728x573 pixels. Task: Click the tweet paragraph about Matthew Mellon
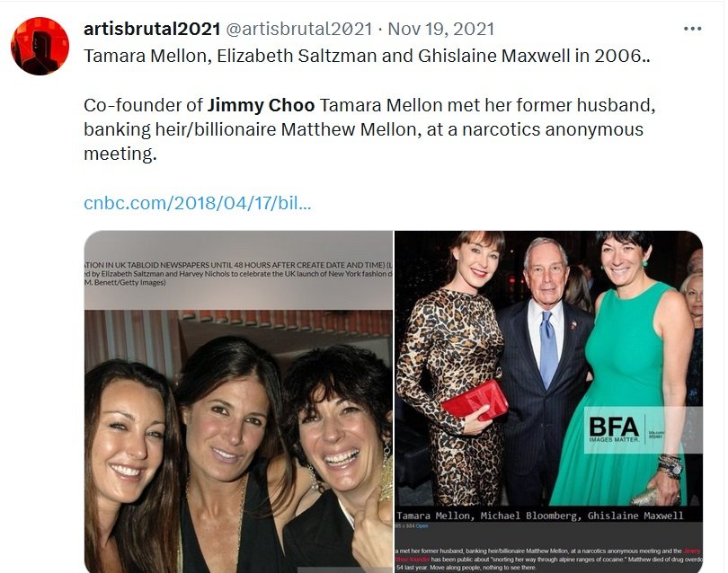coord(369,129)
